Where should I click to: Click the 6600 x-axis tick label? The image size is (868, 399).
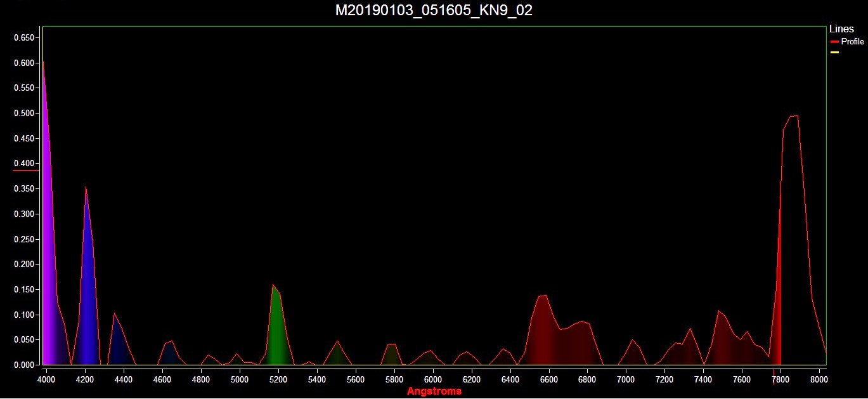549,379
